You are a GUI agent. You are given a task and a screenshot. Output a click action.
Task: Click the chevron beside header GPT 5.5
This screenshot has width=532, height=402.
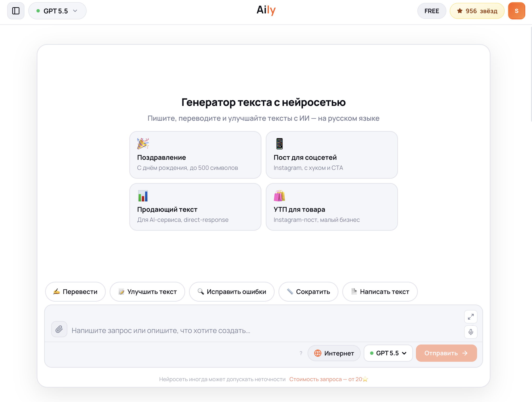75,11
